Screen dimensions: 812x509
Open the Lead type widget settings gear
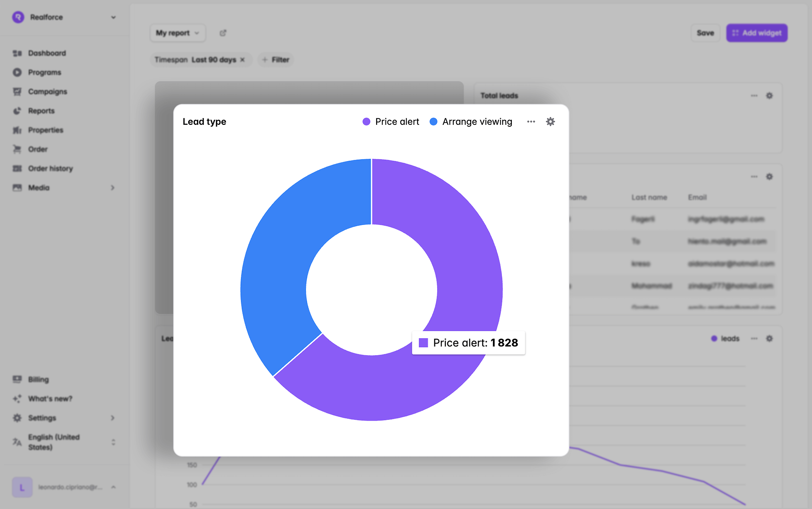click(550, 121)
